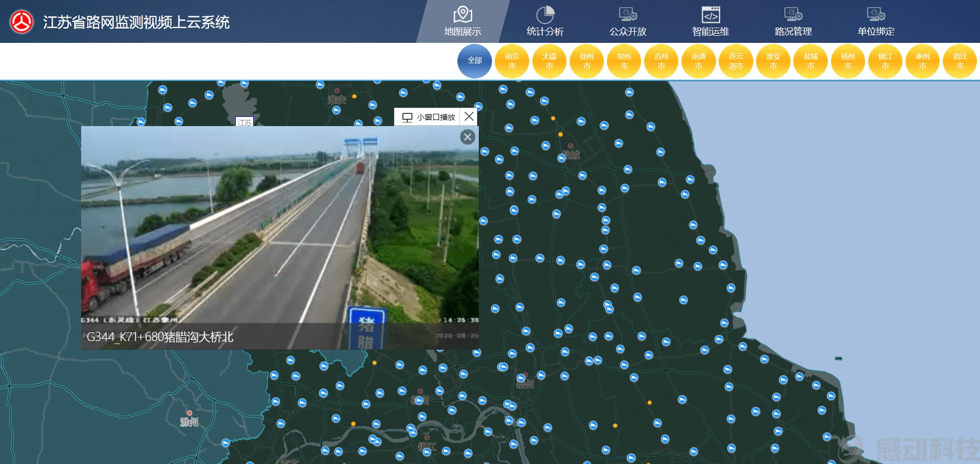Select the 宿迁市 city bubble
The width and height of the screenshot is (980, 464).
click(960, 61)
